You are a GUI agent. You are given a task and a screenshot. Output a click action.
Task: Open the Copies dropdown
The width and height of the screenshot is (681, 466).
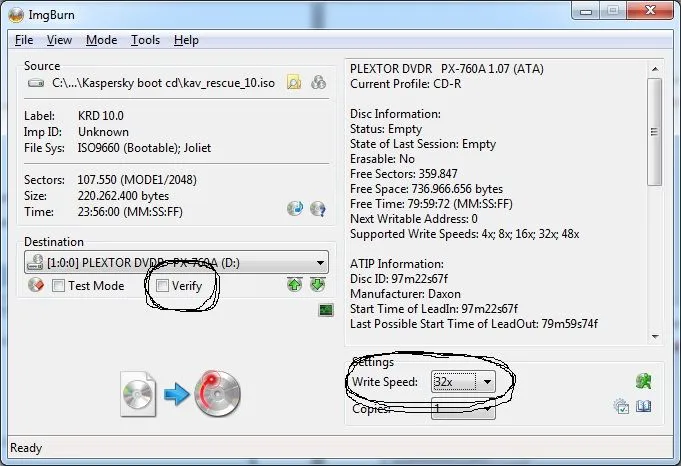[x=463, y=409]
